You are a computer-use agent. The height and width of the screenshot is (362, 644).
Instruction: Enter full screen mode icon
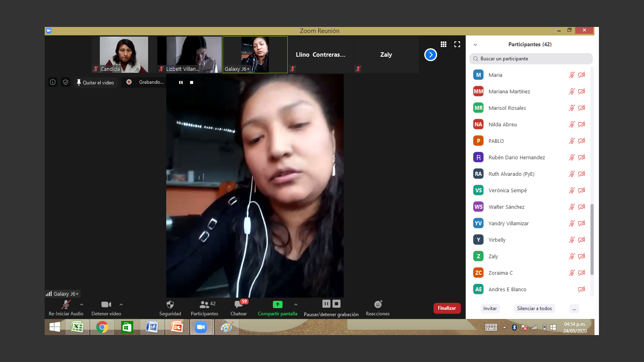457,44
